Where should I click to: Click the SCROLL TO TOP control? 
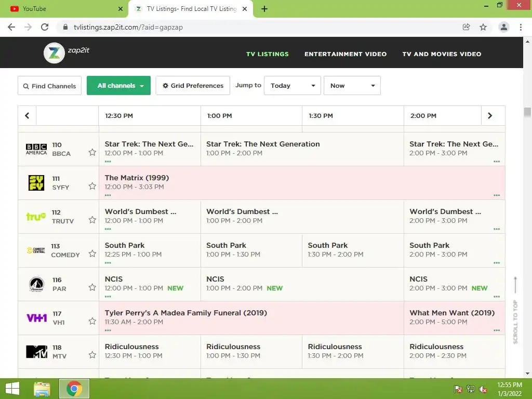point(515,310)
